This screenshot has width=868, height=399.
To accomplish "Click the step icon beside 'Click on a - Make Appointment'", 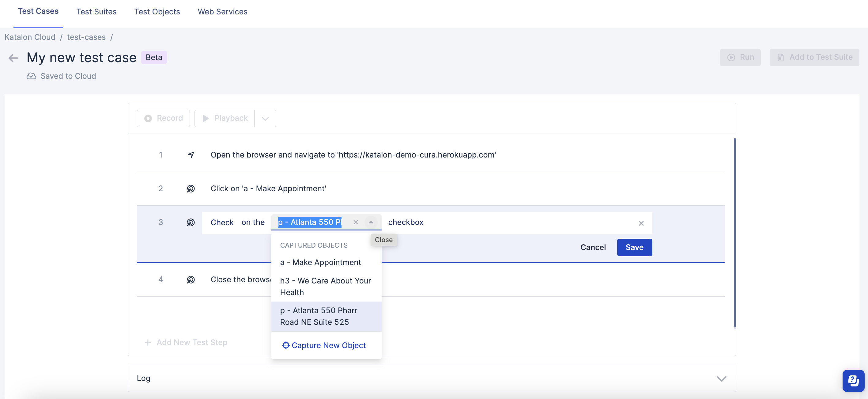I will point(191,188).
